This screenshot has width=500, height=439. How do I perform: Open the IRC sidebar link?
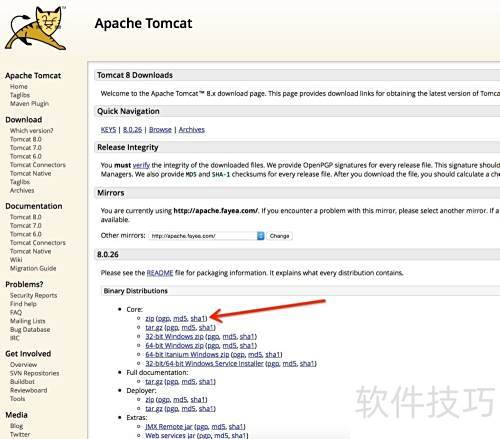coord(15,338)
